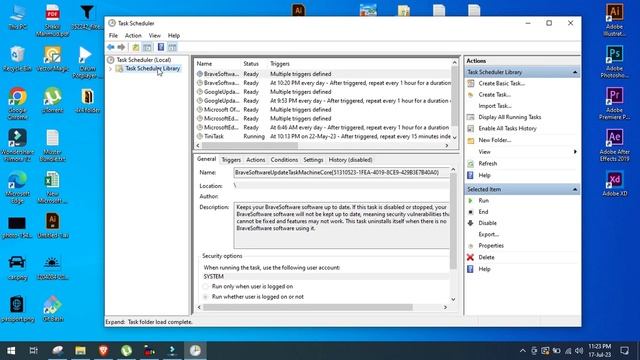Image resolution: width=640 pixels, height=360 pixels.
Task: Switch to the Settings tab
Action: pos(313,160)
